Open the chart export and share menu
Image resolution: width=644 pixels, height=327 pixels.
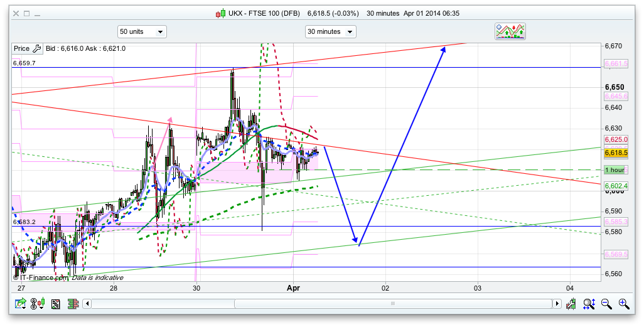point(21,304)
